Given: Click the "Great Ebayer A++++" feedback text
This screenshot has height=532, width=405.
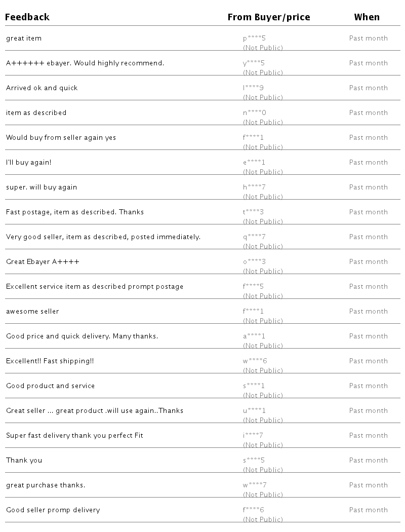Looking at the screenshot, I should pyautogui.click(x=43, y=262).
